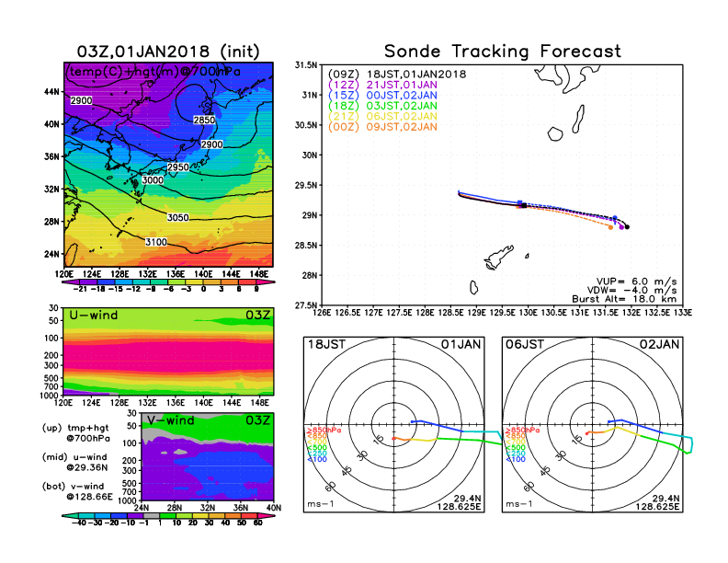The height and width of the screenshot is (563, 728).
Task: Click "≥850hPa" legend in the 18JST hodograph
Action: (x=324, y=431)
